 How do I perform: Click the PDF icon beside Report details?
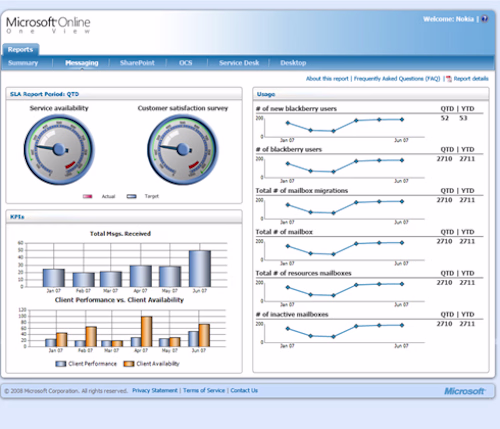[449, 79]
